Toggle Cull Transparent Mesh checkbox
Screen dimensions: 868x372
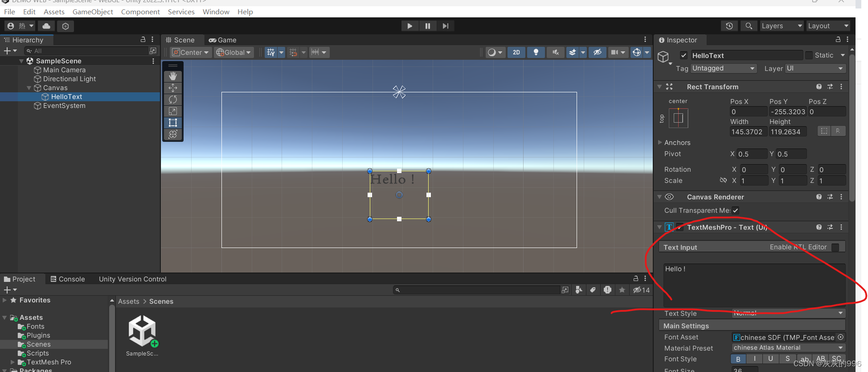pyautogui.click(x=735, y=211)
